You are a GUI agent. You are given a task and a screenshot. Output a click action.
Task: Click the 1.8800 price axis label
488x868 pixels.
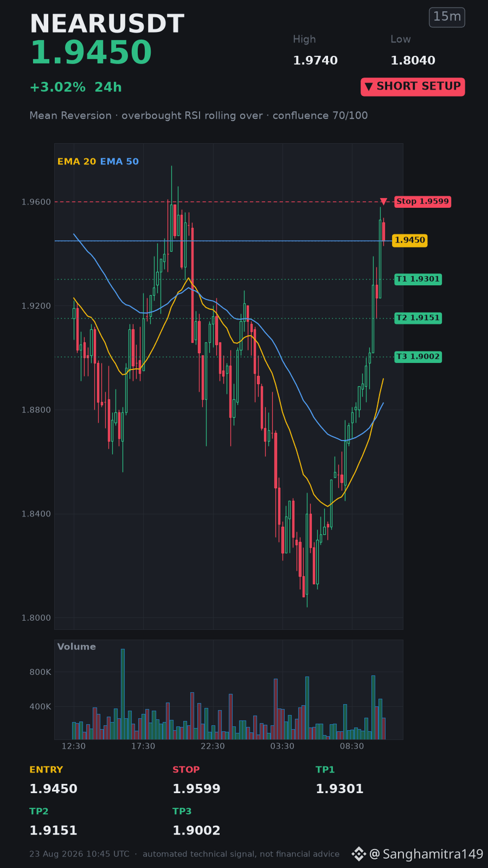click(36, 410)
